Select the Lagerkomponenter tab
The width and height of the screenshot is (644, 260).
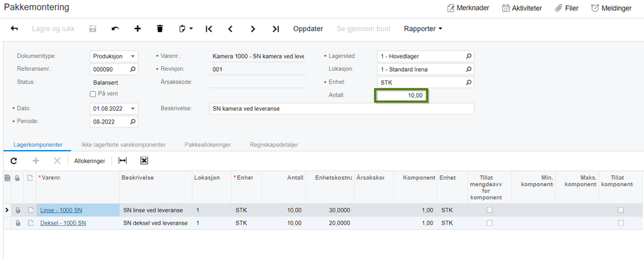click(38, 145)
